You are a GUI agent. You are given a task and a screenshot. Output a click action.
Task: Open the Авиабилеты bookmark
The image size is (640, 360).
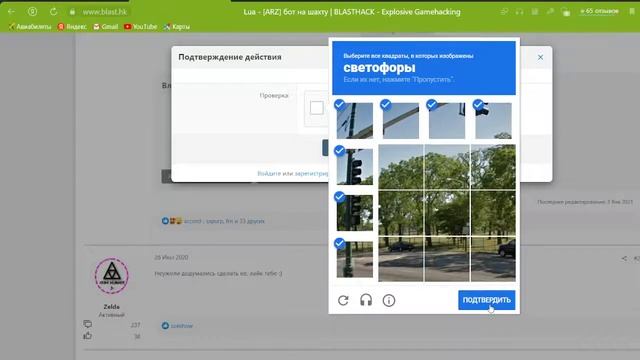point(30,27)
